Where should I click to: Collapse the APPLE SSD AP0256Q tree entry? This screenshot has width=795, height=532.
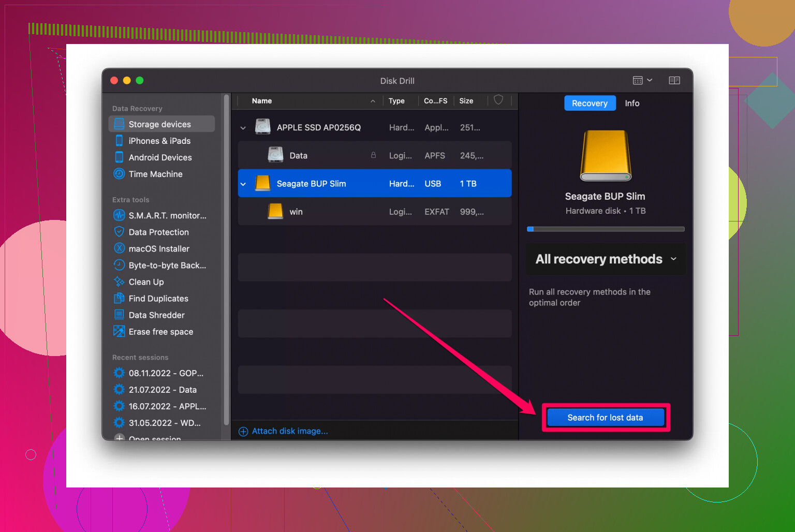click(x=243, y=127)
